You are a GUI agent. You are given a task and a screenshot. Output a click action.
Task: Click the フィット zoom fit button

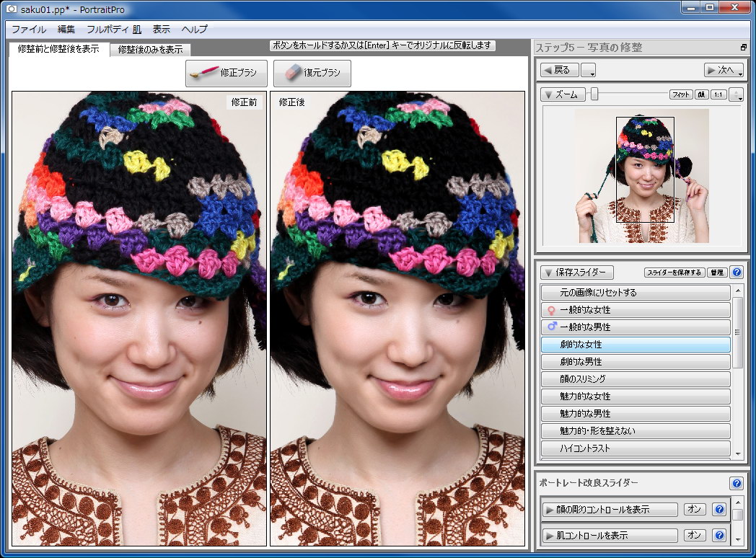tap(681, 94)
